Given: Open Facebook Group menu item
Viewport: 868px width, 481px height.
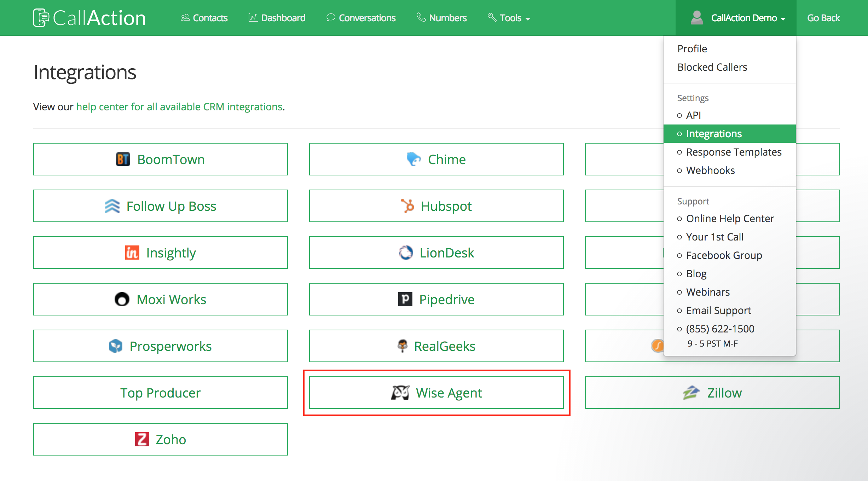Looking at the screenshot, I should 730,255.
